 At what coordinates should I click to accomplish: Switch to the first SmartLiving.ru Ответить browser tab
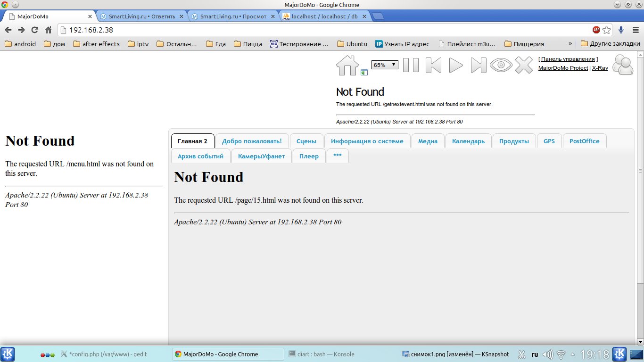pos(141,16)
